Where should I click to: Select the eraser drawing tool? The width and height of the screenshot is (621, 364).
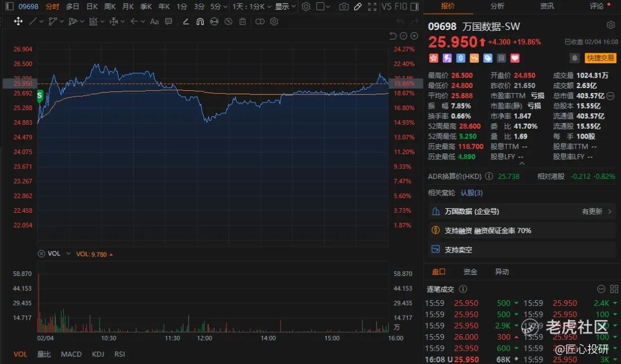[186, 21]
